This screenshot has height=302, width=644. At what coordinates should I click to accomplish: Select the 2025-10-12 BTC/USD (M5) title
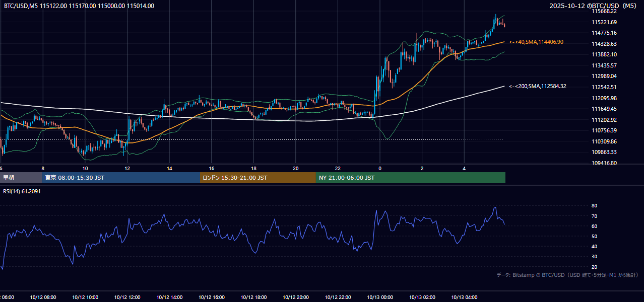click(x=594, y=6)
